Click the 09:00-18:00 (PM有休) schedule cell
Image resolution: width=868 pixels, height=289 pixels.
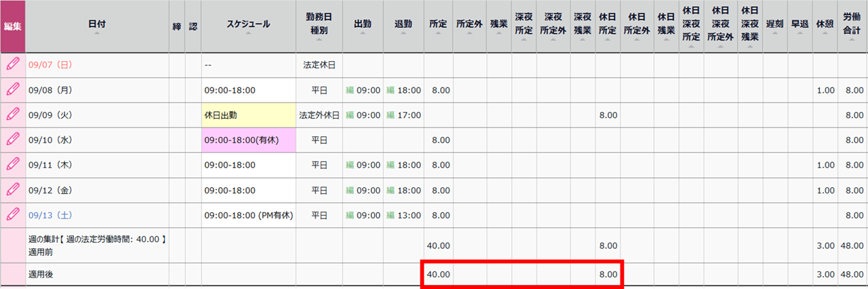pos(248,215)
